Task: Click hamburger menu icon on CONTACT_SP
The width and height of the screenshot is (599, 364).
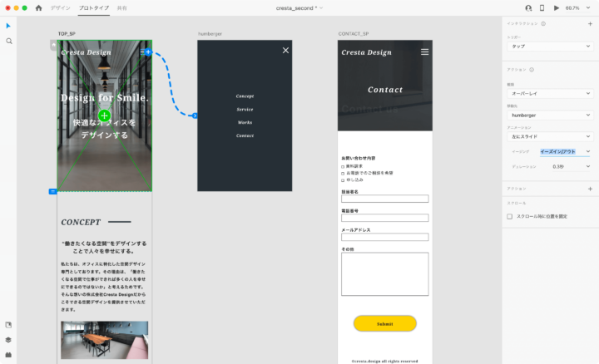Action: (425, 52)
